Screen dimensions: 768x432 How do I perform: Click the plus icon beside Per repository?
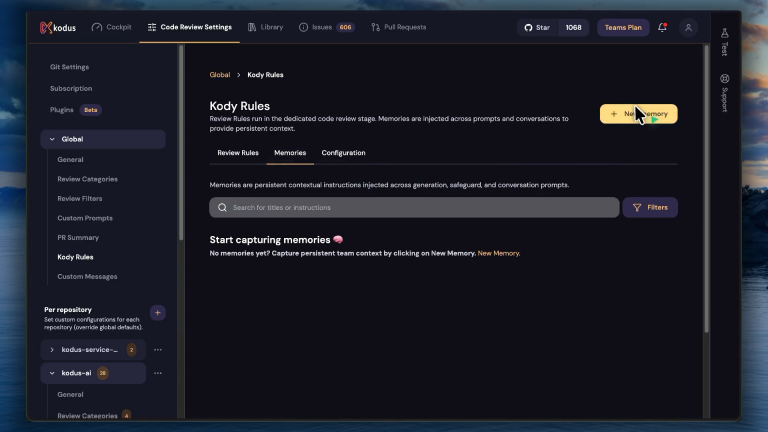(x=157, y=313)
